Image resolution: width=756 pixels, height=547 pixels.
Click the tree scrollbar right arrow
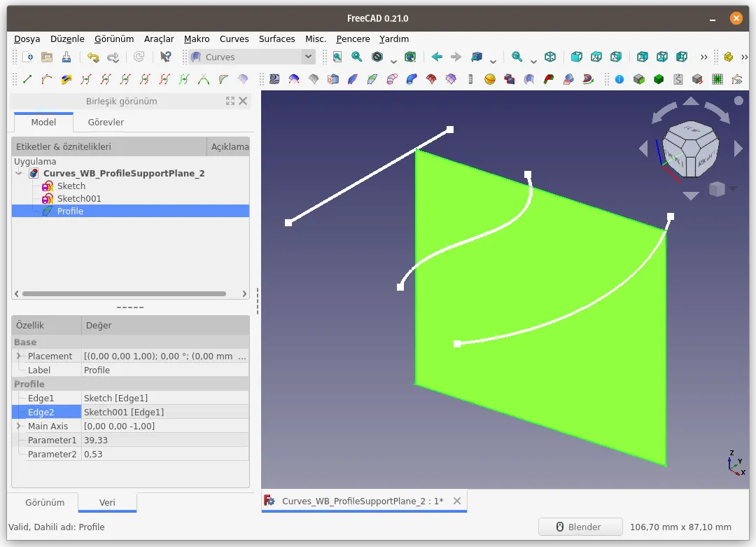(x=244, y=293)
